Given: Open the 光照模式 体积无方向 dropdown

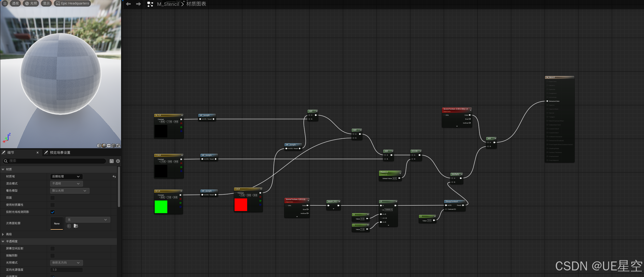Looking at the screenshot, I should pyautogui.click(x=66, y=263).
